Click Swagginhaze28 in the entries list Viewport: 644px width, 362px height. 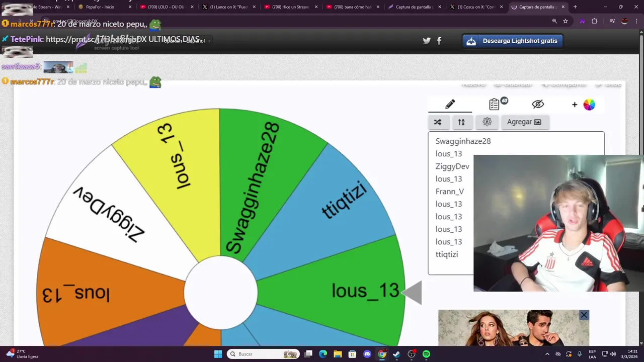[x=463, y=141]
